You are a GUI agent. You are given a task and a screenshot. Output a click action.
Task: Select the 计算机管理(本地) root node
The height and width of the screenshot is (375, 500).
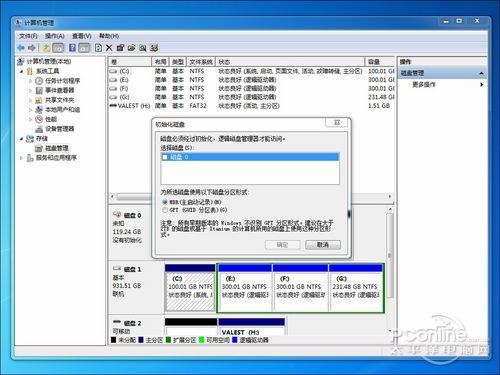[48, 62]
